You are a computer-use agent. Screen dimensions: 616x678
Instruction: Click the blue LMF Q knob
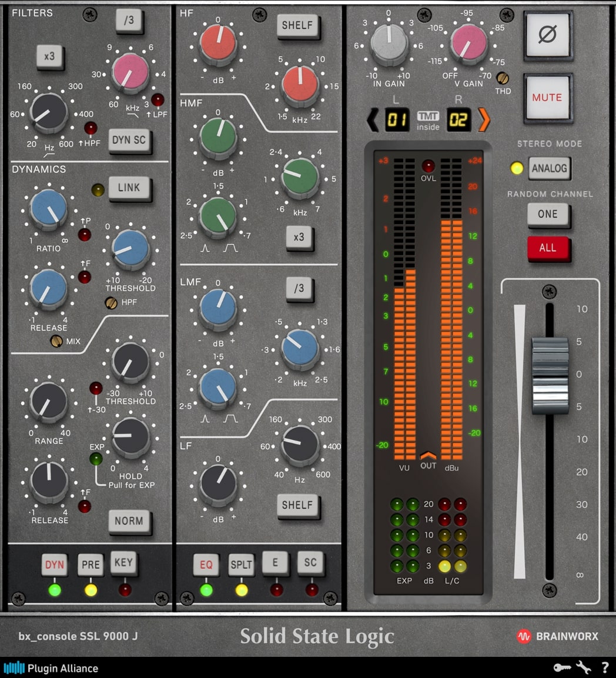coord(217,388)
